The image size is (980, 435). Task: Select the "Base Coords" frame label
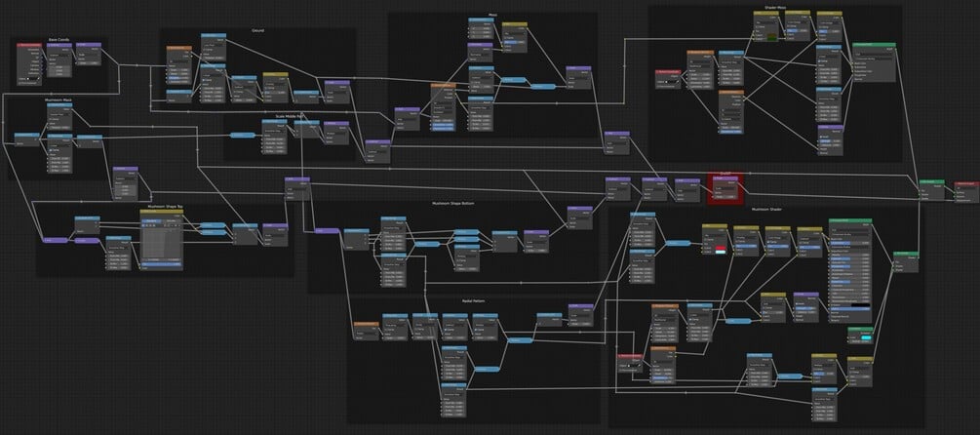[58, 39]
